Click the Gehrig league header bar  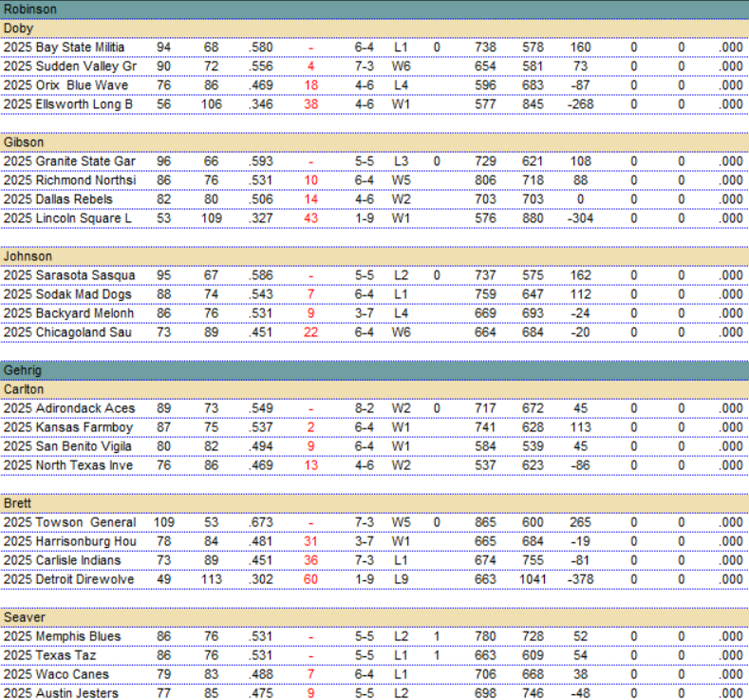click(x=26, y=369)
